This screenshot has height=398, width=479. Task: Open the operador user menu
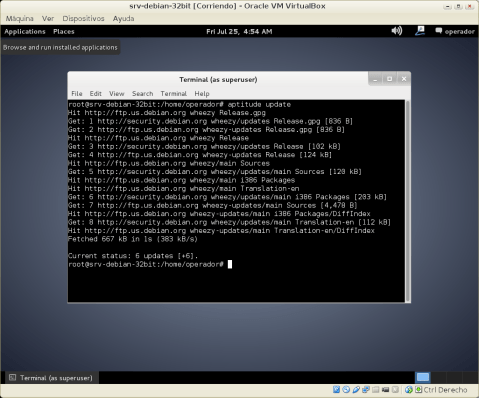pos(459,31)
